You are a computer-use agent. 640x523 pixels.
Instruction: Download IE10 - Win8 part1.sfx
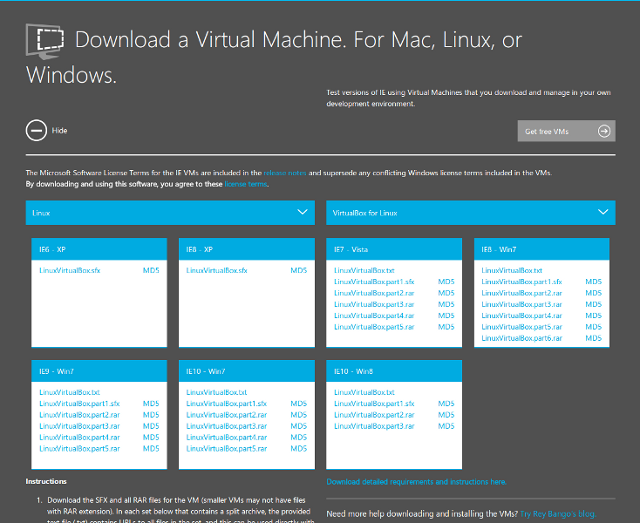pyautogui.click(x=374, y=403)
